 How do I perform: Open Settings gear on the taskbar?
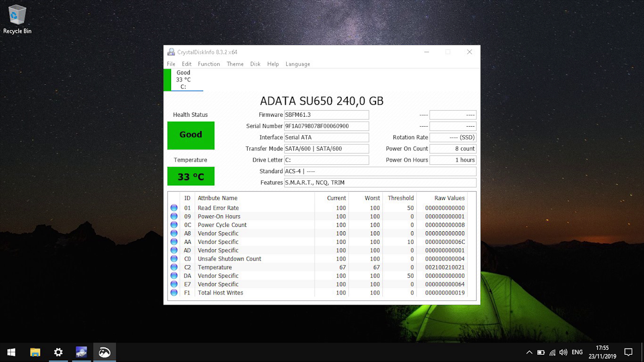click(x=58, y=352)
